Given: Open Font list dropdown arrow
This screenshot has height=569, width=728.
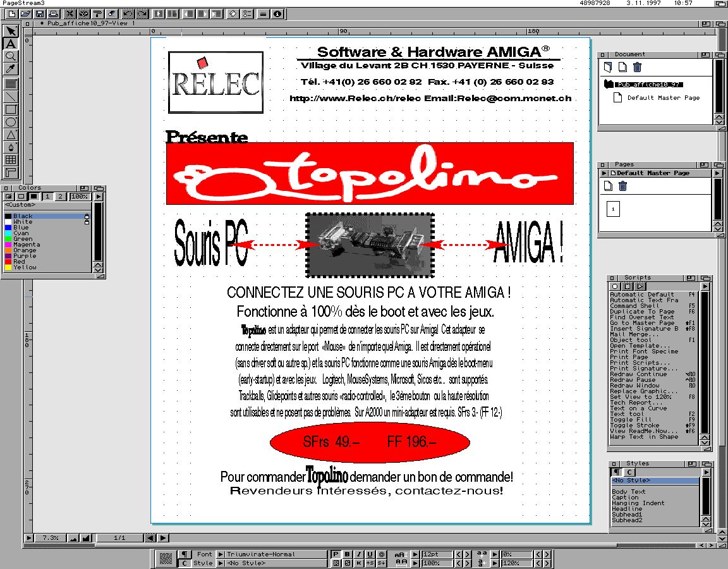Looking at the screenshot, I should tap(221, 554).
